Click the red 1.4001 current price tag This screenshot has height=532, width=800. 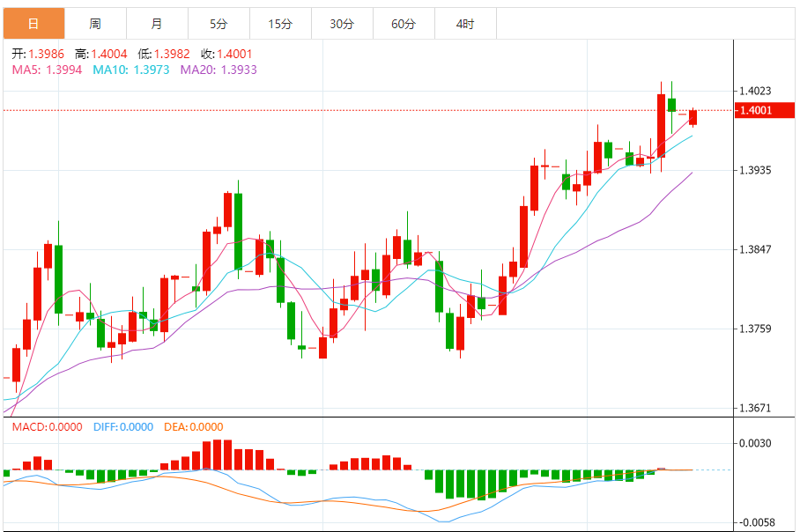click(764, 110)
